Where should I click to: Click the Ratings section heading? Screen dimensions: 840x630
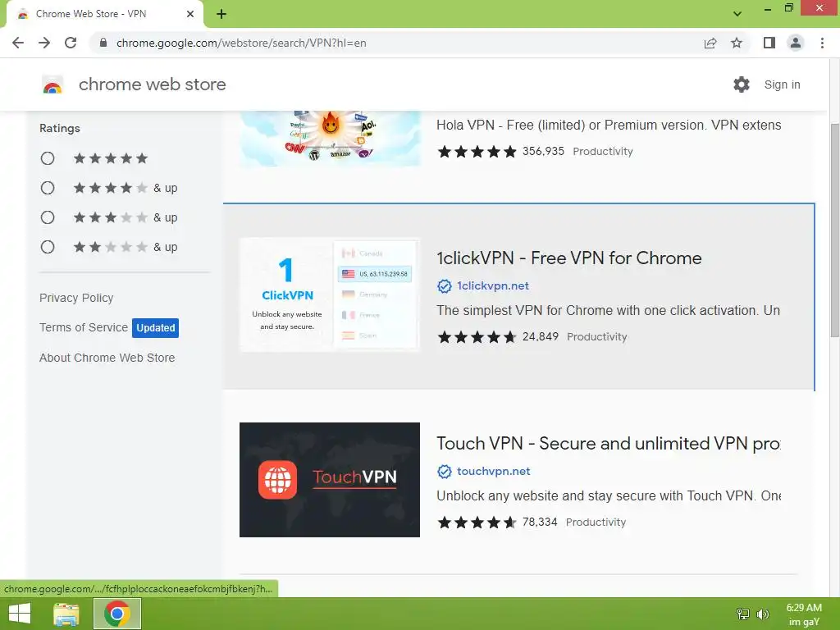tap(59, 129)
